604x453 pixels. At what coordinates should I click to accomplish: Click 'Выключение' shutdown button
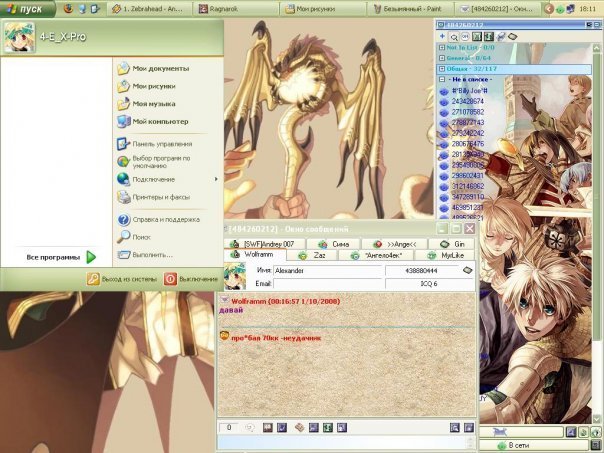coord(190,279)
